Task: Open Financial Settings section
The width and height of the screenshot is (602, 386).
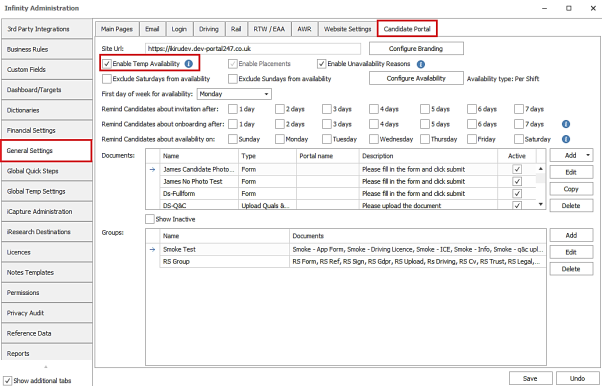Action: click(x=46, y=131)
